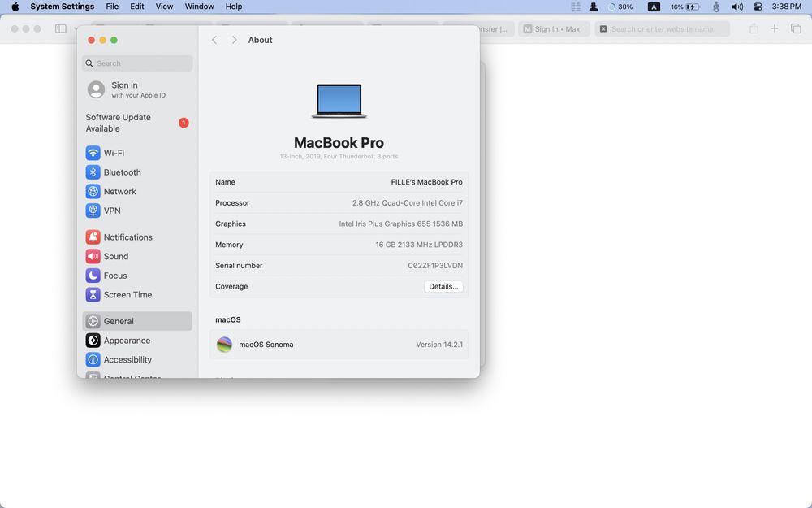Toggle Safari sidebar button
Image resolution: width=812 pixels, height=508 pixels.
coord(61,28)
